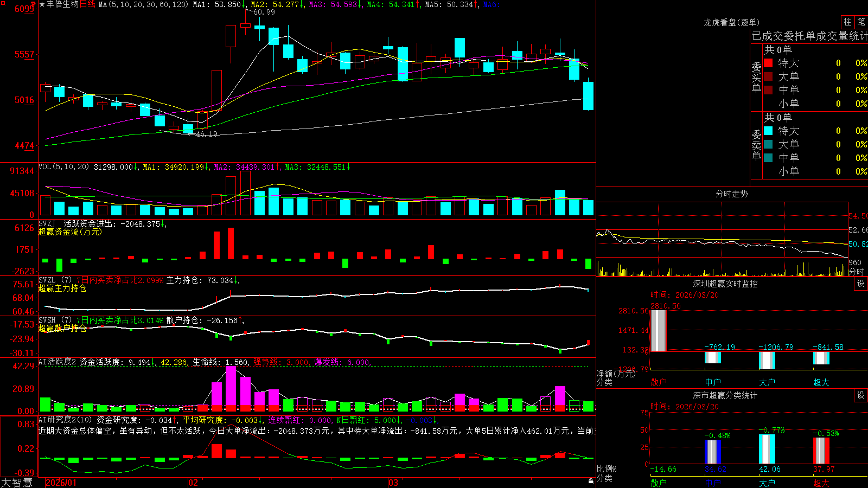Click the 超赢主力持仓 indicator title
This screenshot has width=868, height=488.
[62, 288]
